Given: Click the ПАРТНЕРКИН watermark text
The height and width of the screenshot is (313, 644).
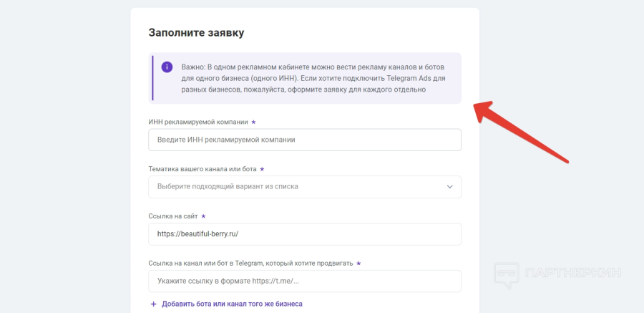Looking at the screenshot, I should tap(573, 272).
